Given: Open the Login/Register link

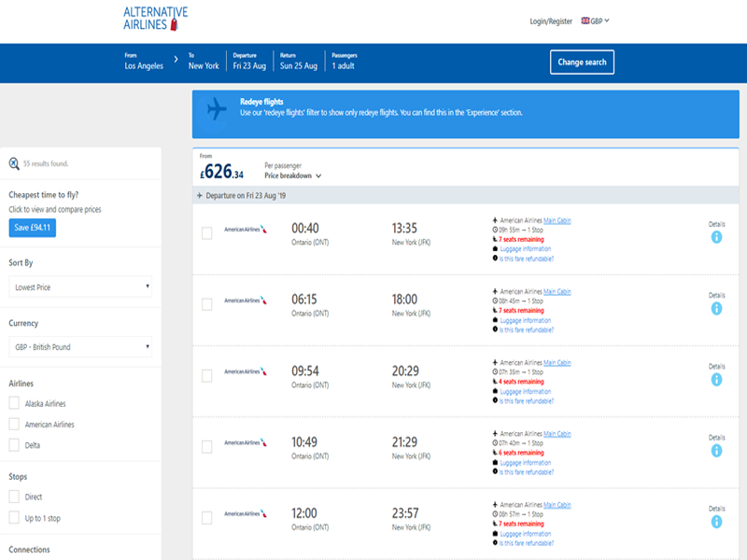Looking at the screenshot, I should pos(551,21).
